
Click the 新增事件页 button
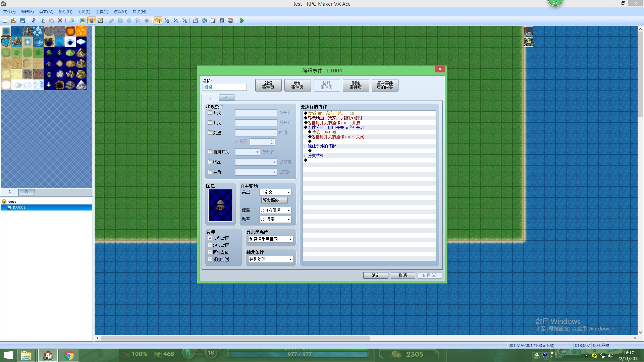pyautogui.click(x=268, y=85)
